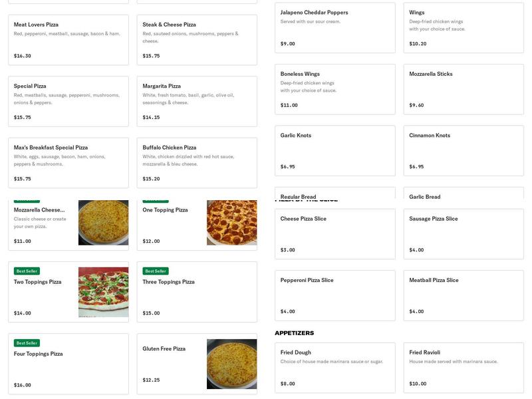This screenshot has width=532, height=399.
Task: Open the Cinnamon Knots item
Action: point(463,150)
